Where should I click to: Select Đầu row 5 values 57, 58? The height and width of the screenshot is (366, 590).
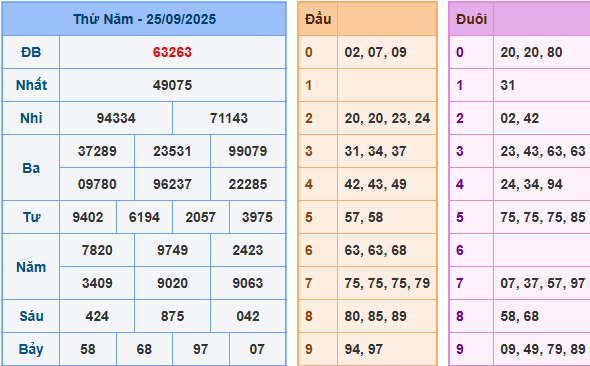click(364, 217)
